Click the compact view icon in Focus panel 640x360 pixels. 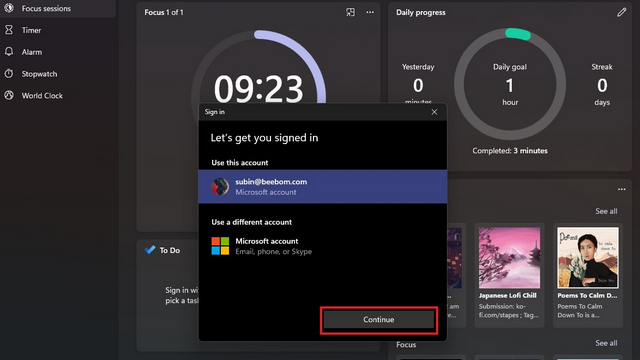(351, 12)
